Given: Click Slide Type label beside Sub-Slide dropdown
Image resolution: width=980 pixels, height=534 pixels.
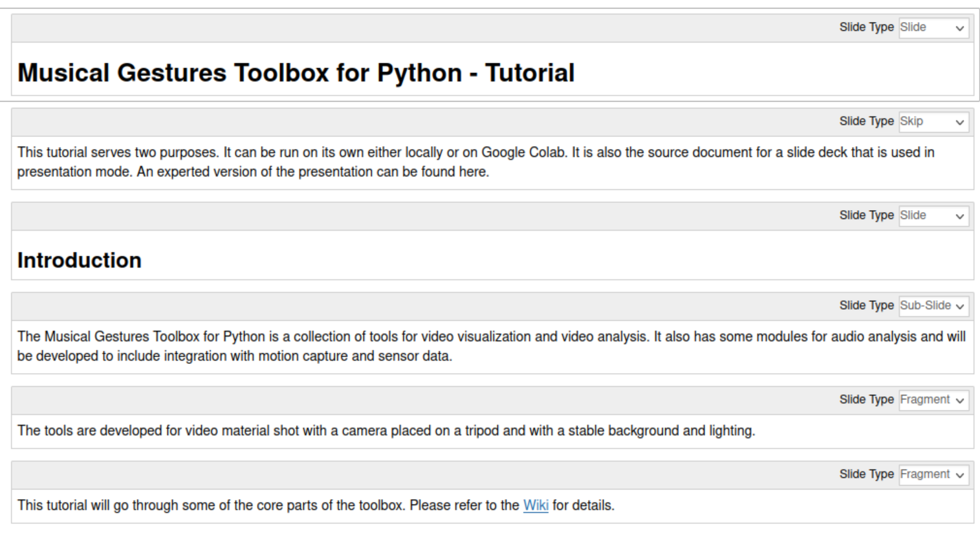Looking at the screenshot, I should tap(867, 305).
